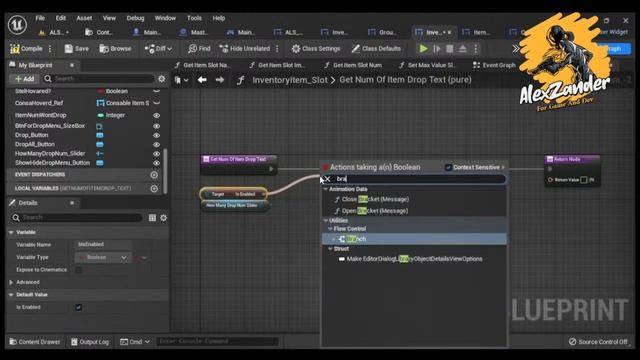640x360 pixels.
Task: Open My Blueprint settings gear
Action: tap(162, 78)
